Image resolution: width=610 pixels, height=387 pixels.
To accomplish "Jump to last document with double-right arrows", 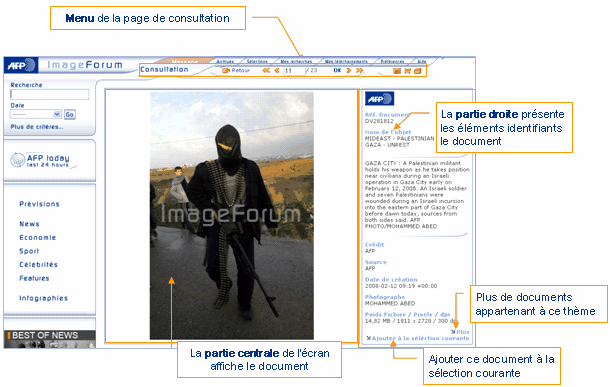I will (359, 70).
